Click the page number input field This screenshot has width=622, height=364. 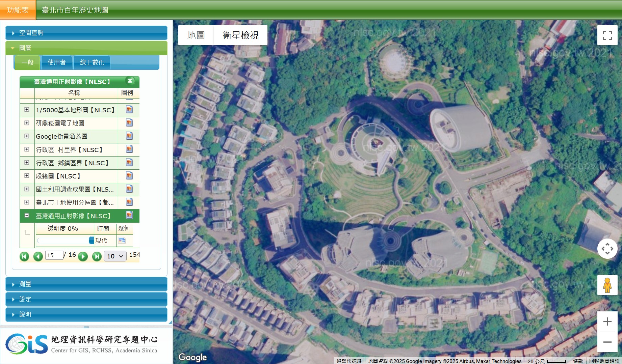(54, 255)
